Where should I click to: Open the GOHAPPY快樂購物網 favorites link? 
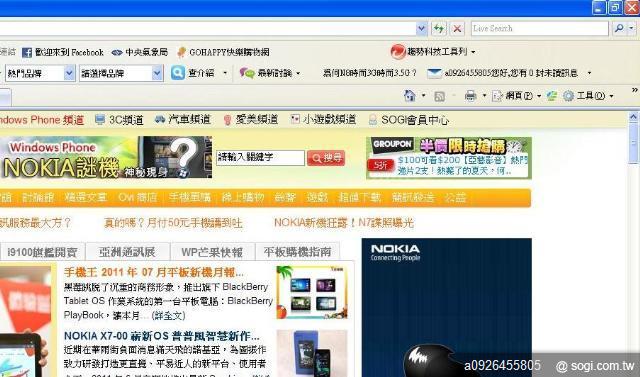[x=223, y=52]
